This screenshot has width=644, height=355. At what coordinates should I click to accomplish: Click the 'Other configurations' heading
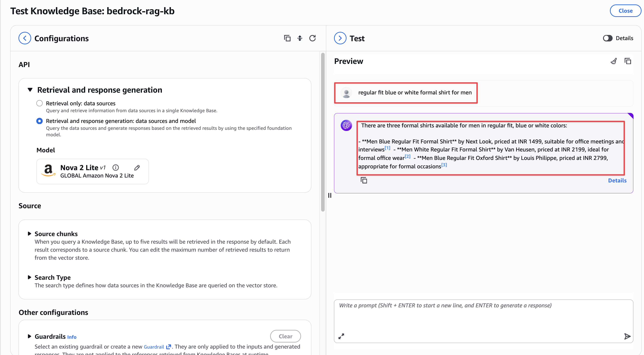point(53,312)
